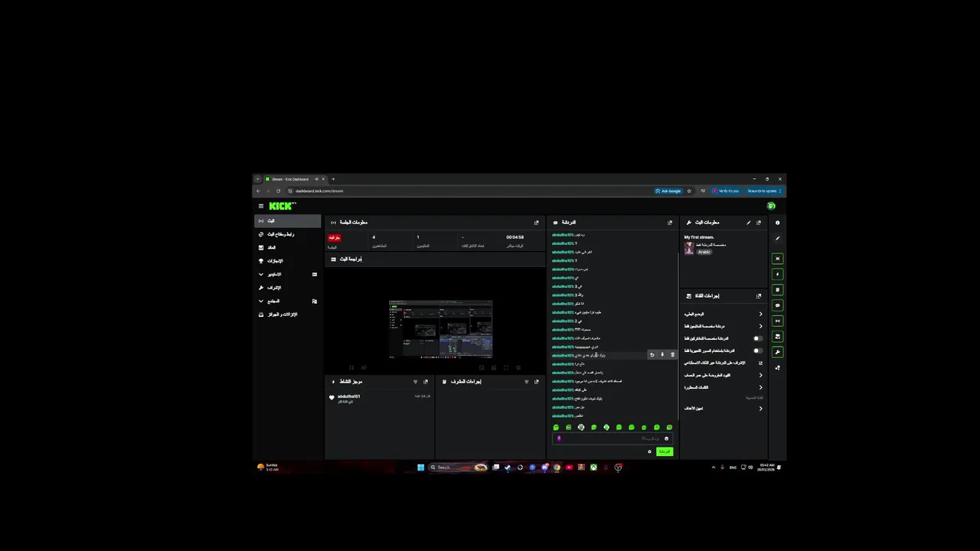980x551 pixels.
Task: Select last green emote in chat row
Action: coord(669,428)
